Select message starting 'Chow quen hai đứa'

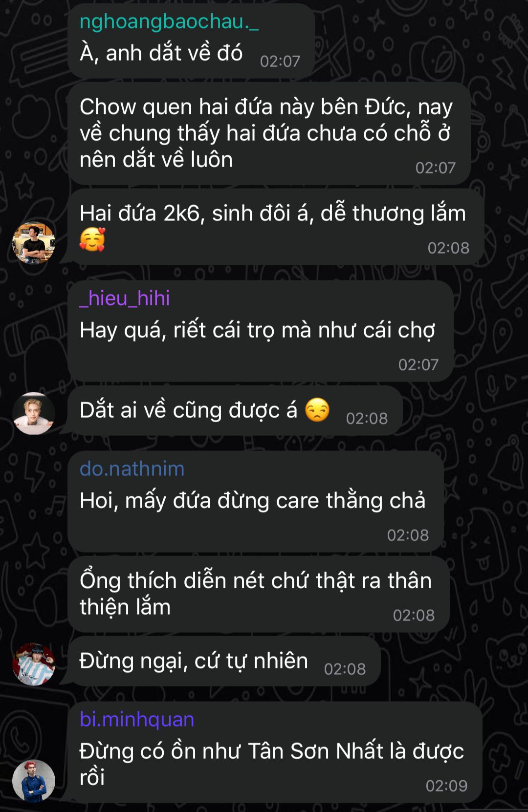coord(269,133)
